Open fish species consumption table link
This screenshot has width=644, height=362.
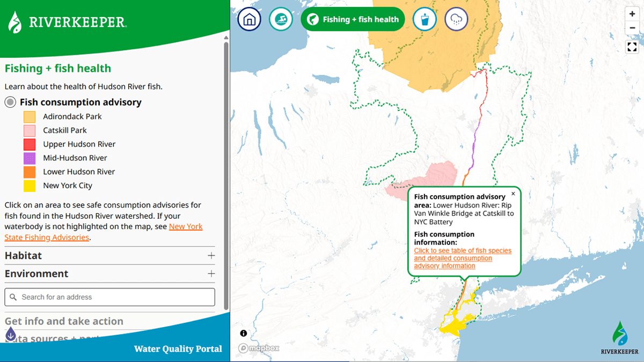coord(463,258)
